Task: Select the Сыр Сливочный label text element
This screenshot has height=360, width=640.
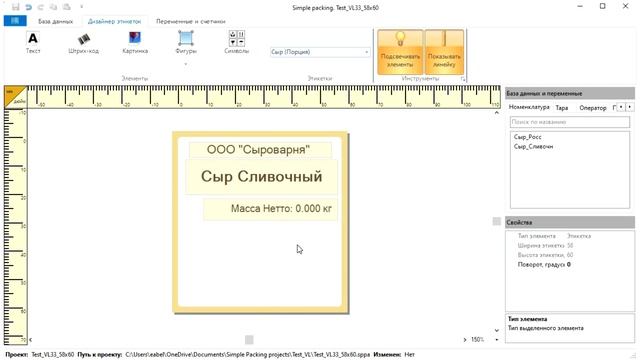Action: click(x=261, y=177)
